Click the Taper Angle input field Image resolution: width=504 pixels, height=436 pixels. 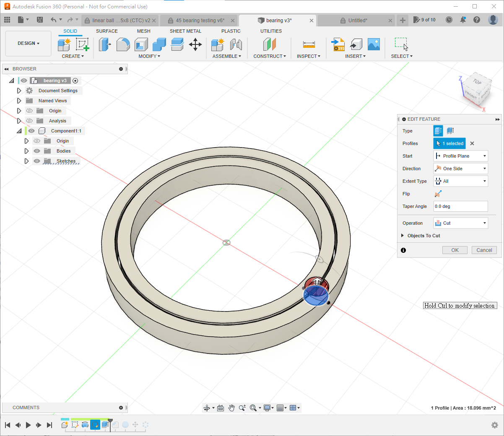point(460,206)
